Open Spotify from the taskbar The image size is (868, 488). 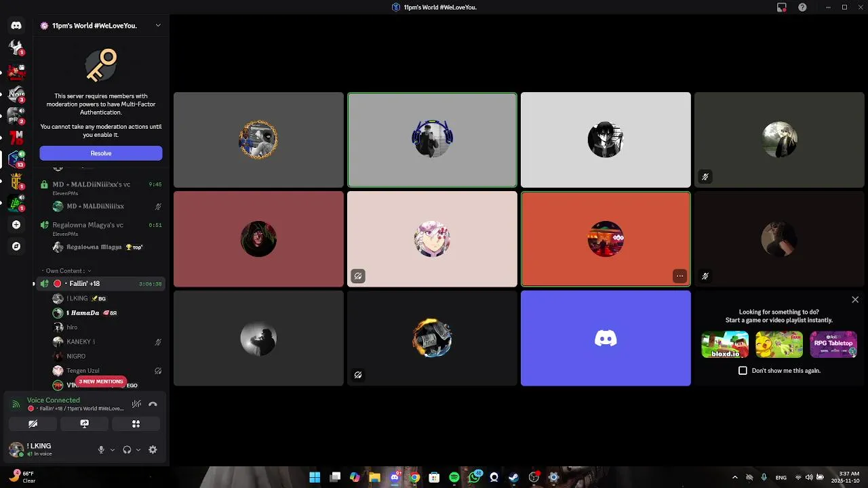point(454,477)
